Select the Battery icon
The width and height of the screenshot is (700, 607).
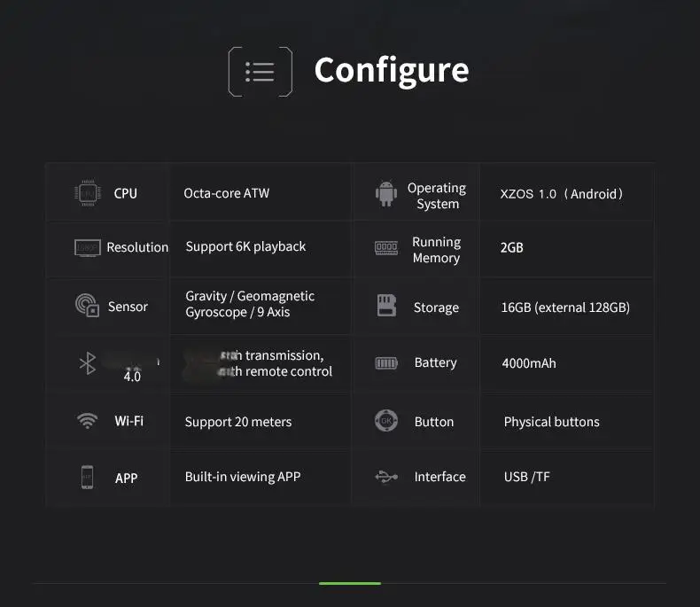click(386, 362)
